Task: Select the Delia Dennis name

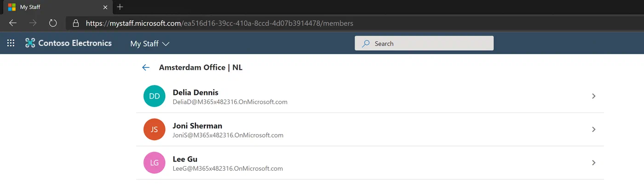Action: [x=195, y=92]
